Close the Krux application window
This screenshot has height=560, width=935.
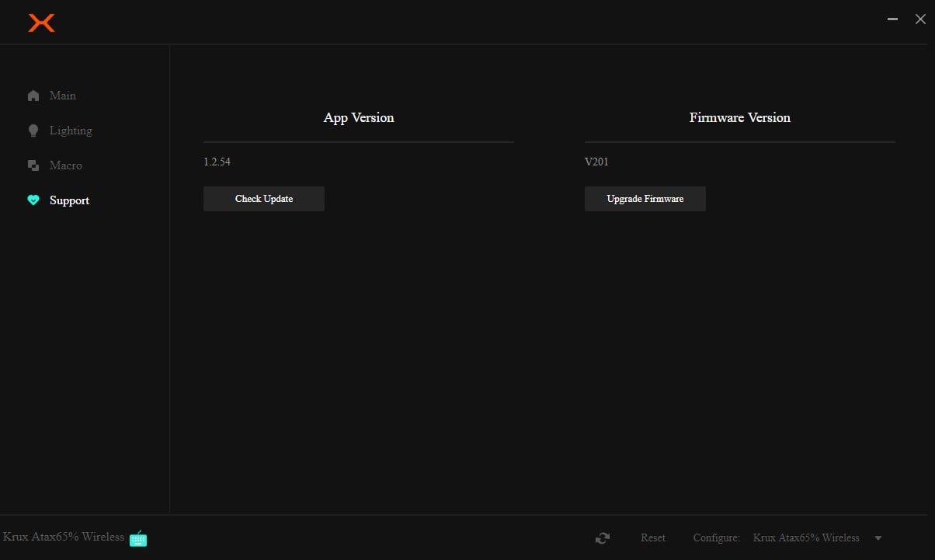tap(920, 20)
